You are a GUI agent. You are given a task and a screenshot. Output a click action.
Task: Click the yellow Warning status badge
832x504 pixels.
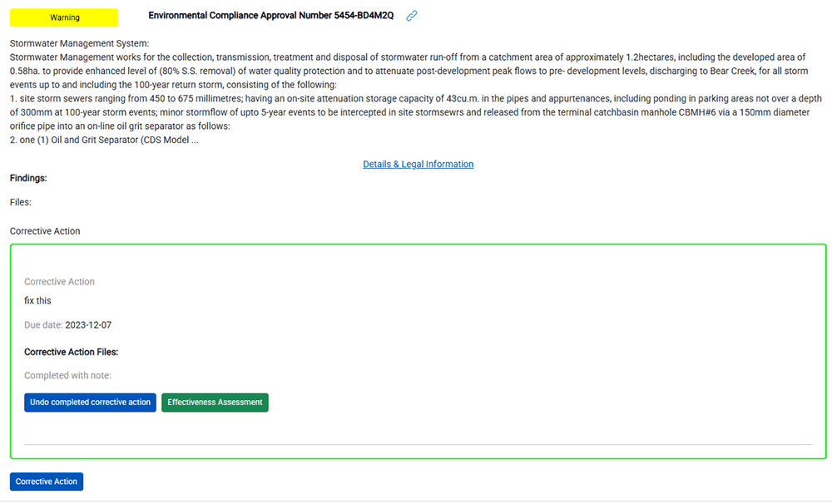(x=64, y=17)
